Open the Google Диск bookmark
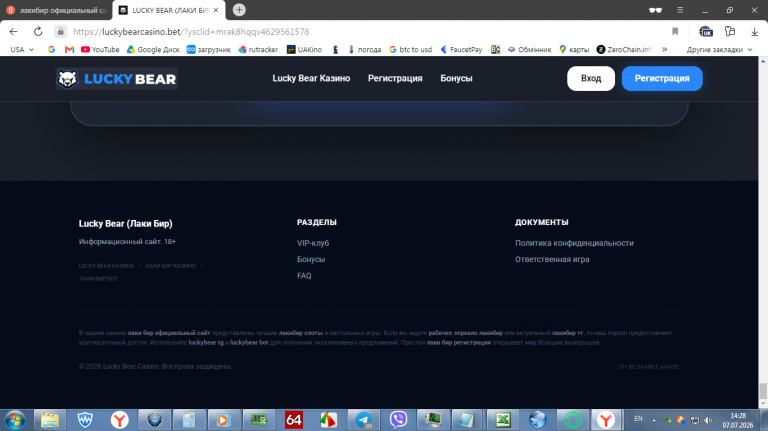768x431 pixels. (x=153, y=49)
